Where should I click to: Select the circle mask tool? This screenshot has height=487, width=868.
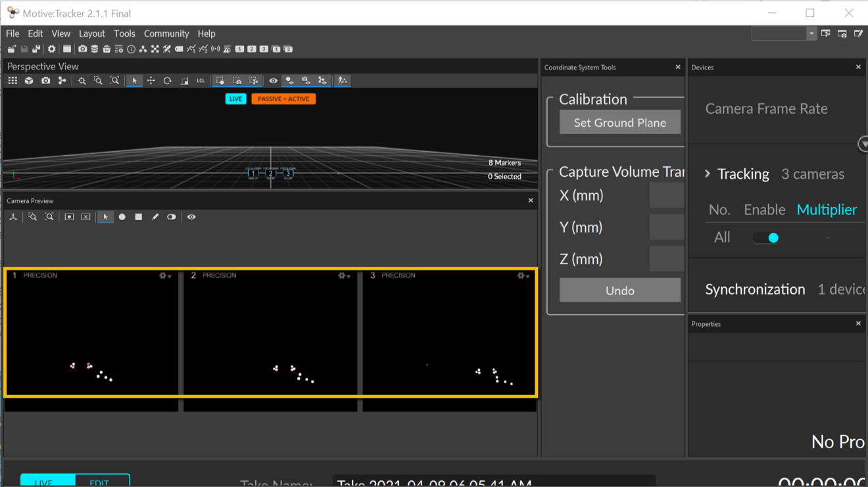pos(122,217)
